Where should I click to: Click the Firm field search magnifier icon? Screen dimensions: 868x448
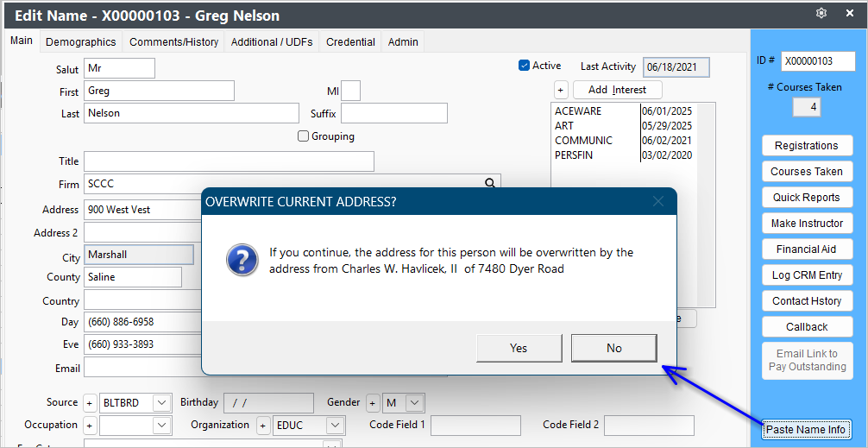coord(490,183)
